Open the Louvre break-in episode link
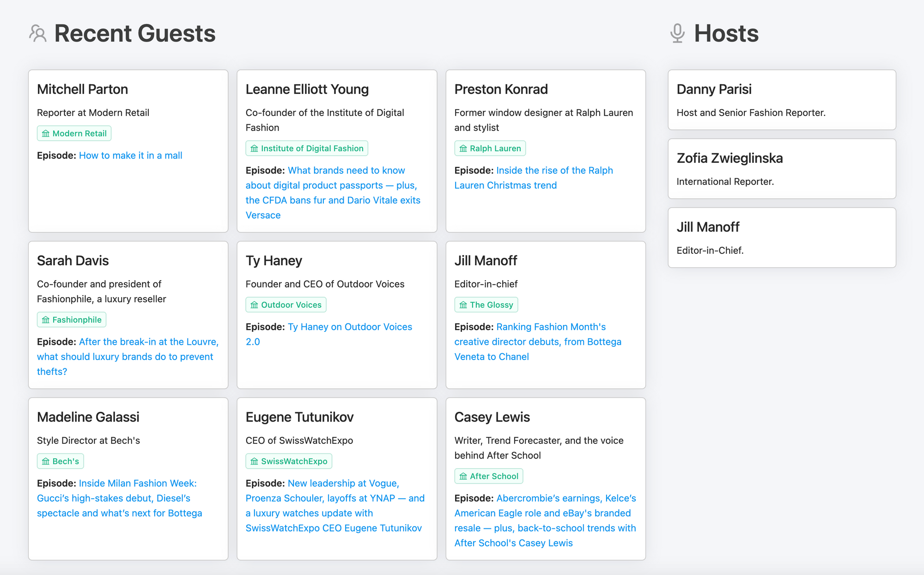Image resolution: width=924 pixels, height=575 pixels. tap(148, 342)
